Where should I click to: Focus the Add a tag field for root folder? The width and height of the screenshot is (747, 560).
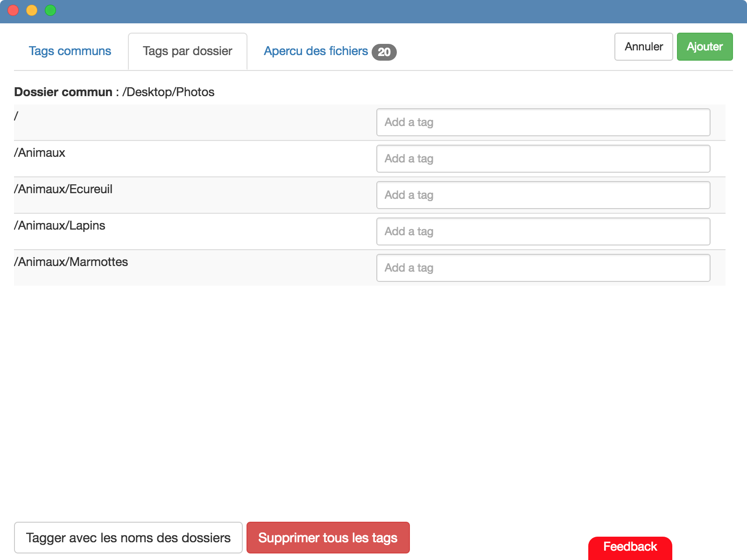tap(543, 122)
